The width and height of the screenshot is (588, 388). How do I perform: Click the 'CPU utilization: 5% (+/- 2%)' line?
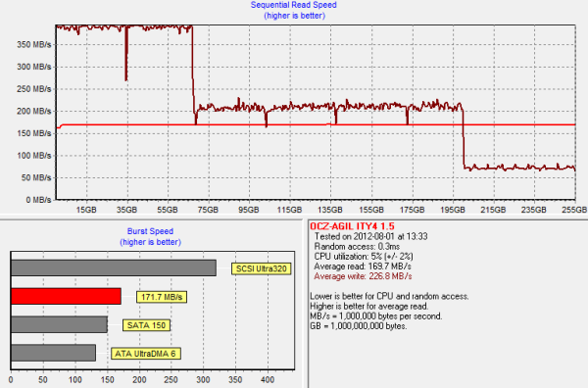point(364,257)
